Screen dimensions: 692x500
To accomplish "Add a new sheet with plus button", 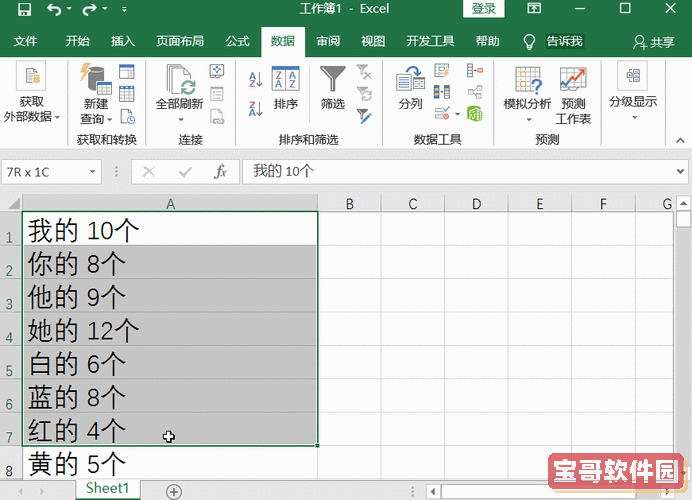I will click(174, 492).
